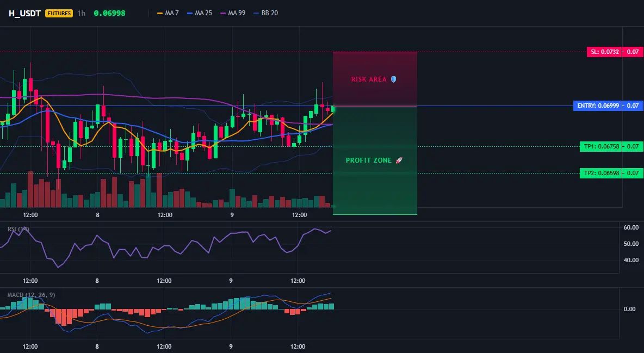This screenshot has height=353, width=644.
Task: Click the rocket icon beside PROFIT ZONE
Action: click(x=399, y=160)
